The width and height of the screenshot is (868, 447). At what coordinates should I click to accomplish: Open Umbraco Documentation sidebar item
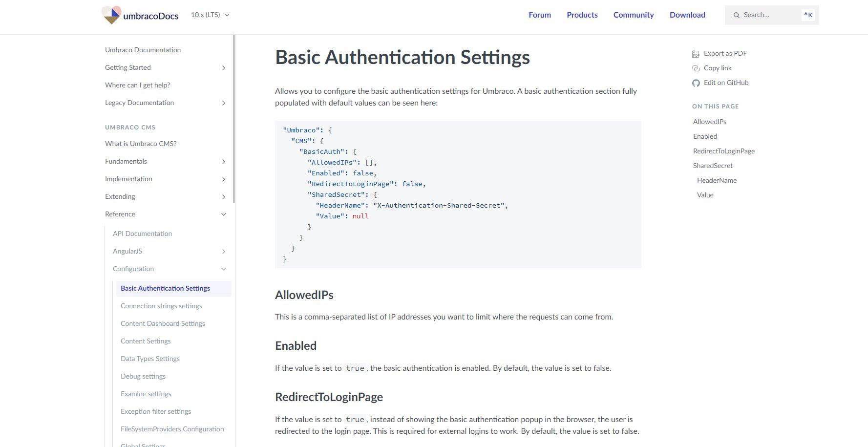143,50
